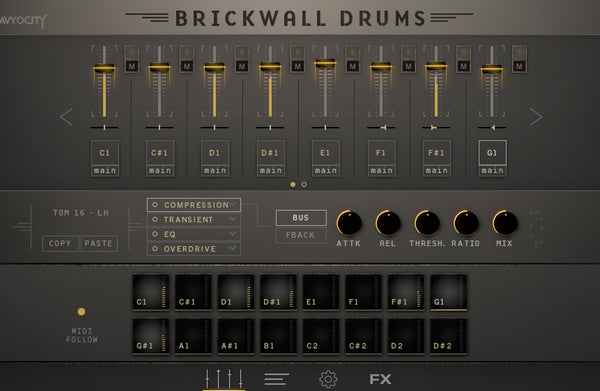
Task: Trigger the D#2 drum pad
Action: tap(448, 336)
